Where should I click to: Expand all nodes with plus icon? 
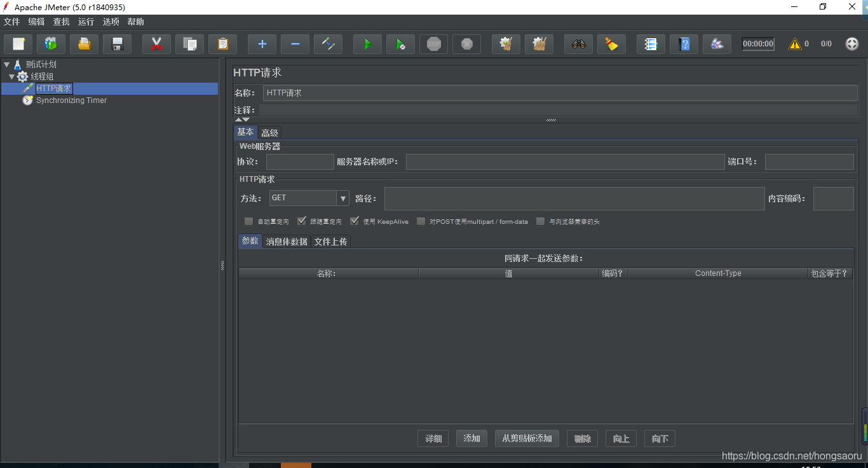(x=262, y=44)
